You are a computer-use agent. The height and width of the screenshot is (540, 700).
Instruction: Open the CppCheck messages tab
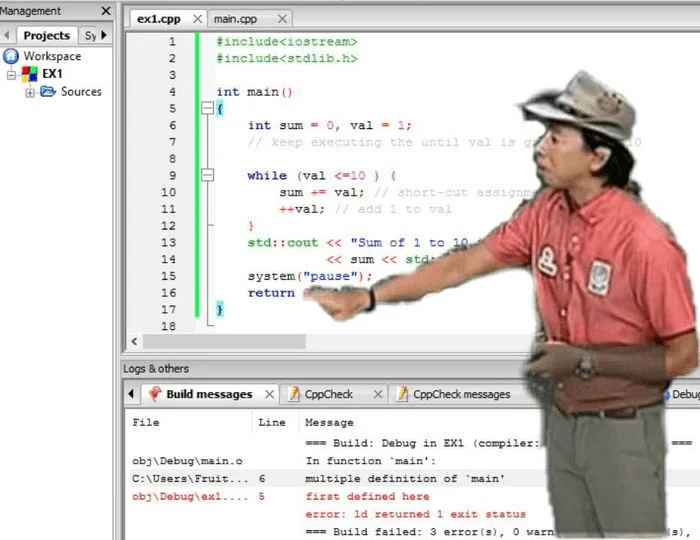click(461, 395)
